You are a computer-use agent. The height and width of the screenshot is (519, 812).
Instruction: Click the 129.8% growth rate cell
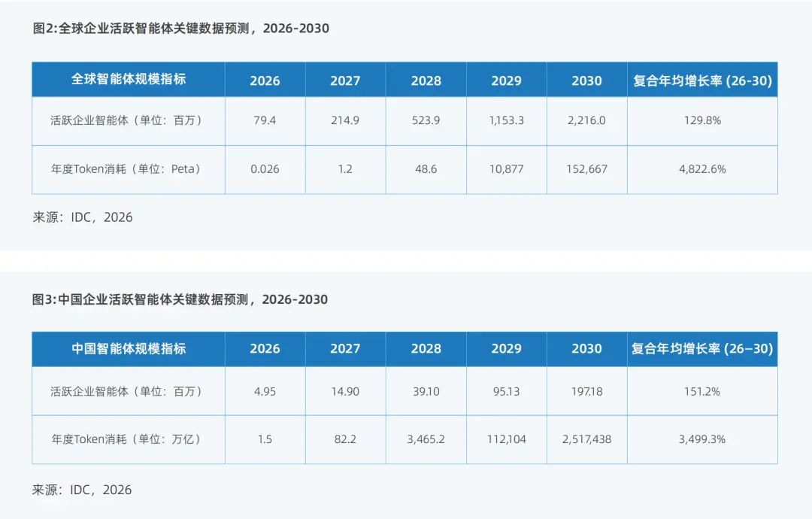point(702,120)
